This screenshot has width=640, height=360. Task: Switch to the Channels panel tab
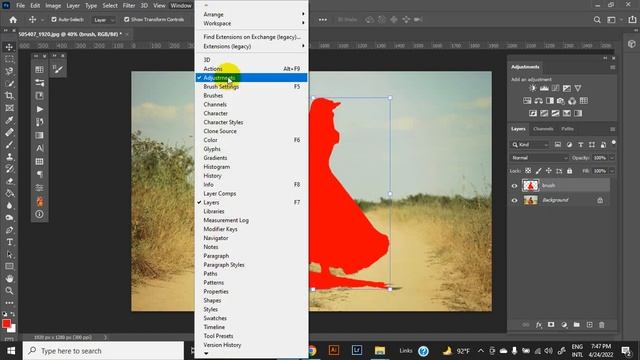(x=543, y=129)
